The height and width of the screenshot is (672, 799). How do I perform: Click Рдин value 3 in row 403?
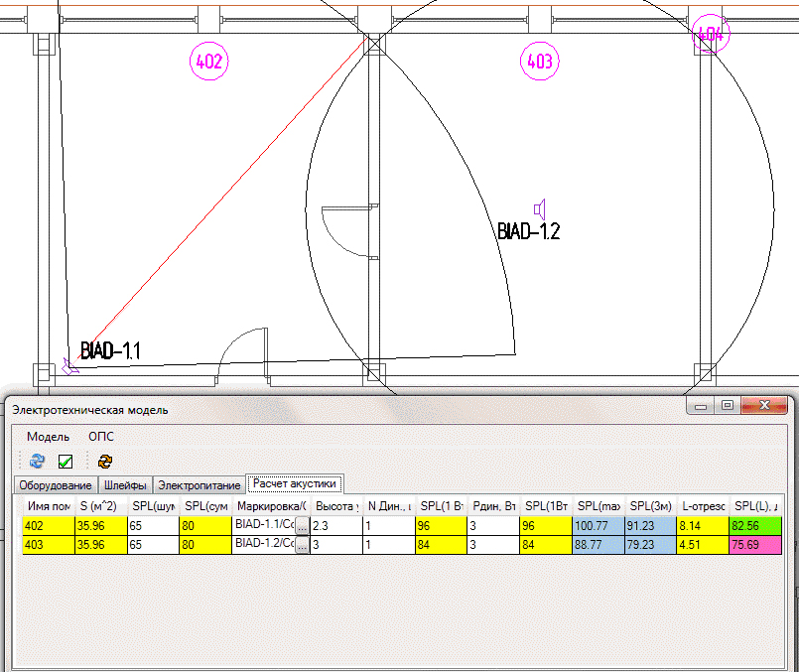[x=493, y=545]
